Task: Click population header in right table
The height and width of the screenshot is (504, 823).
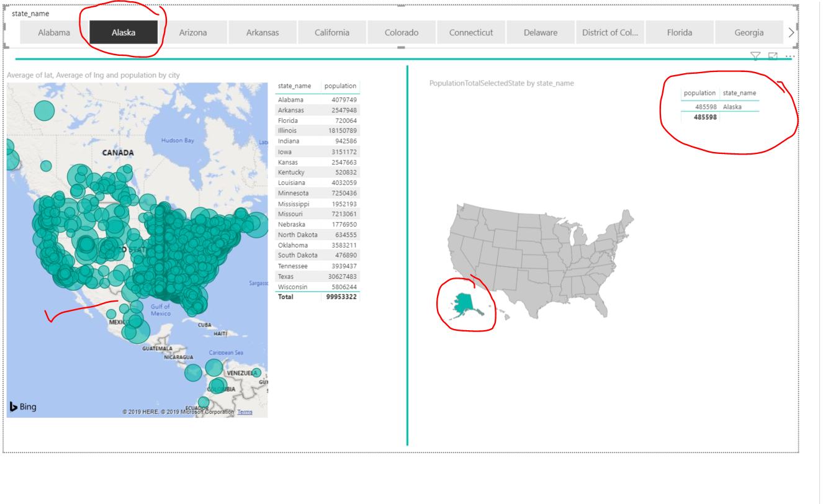Action: (x=699, y=93)
